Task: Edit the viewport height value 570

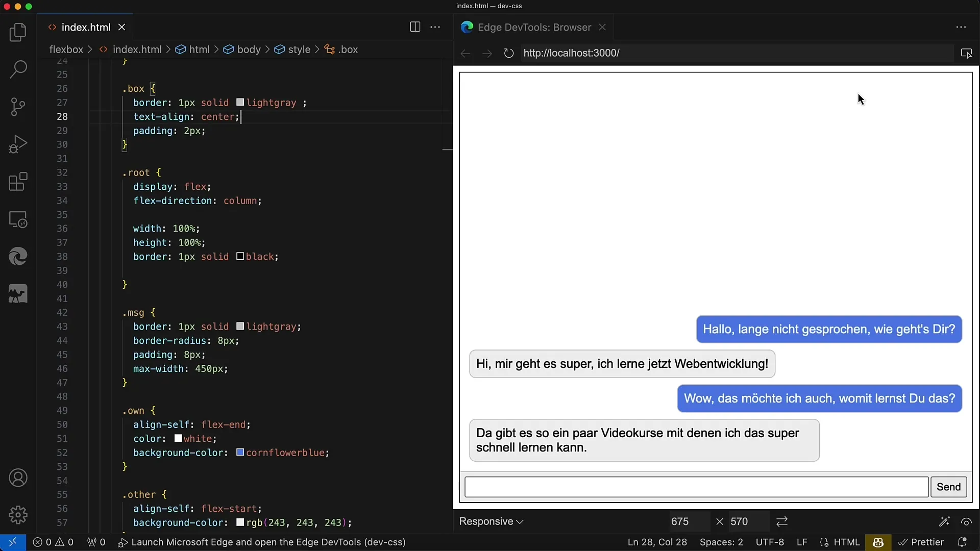Action: [x=748, y=521]
